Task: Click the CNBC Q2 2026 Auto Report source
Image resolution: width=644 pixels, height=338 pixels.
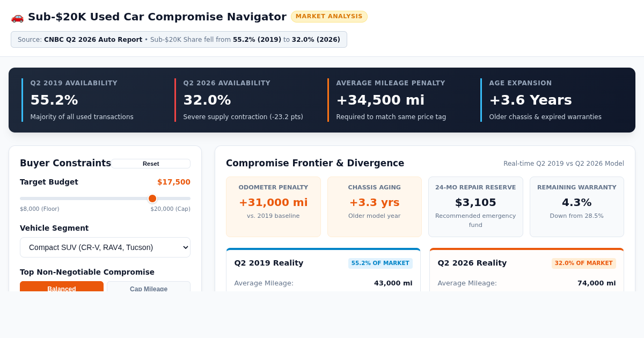Action: 93,40
